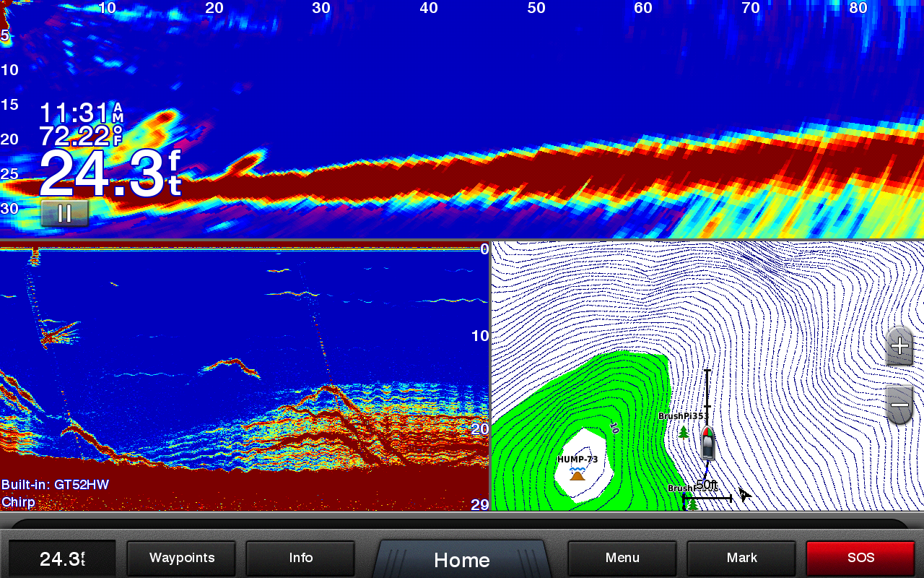Tap the lower brush pile tree icon
Image resolution: width=924 pixels, height=578 pixels.
coord(692,504)
